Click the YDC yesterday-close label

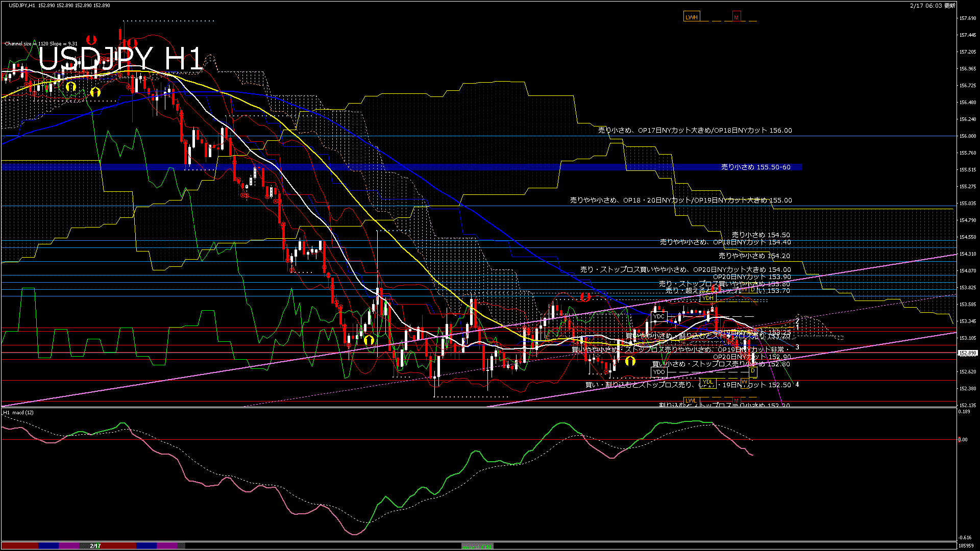pos(659,316)
